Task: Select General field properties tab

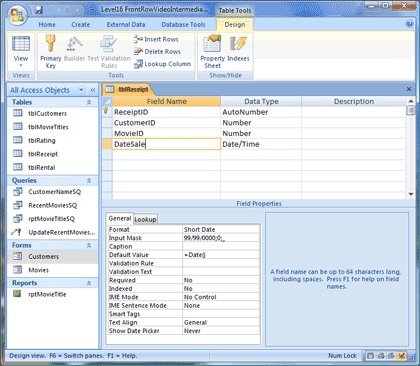Action: 120,218
